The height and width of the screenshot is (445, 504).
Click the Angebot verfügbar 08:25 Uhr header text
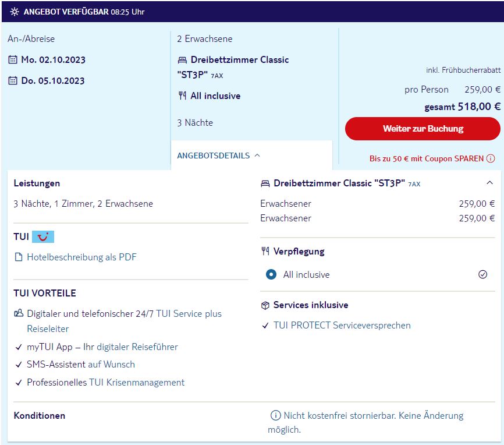(84, 12)
